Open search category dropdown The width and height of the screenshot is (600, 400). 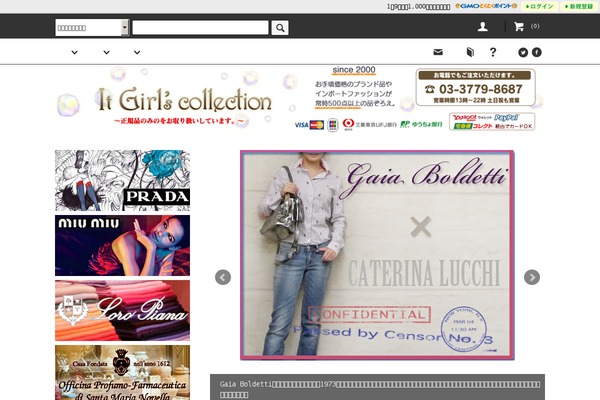(x=92, y=28)
